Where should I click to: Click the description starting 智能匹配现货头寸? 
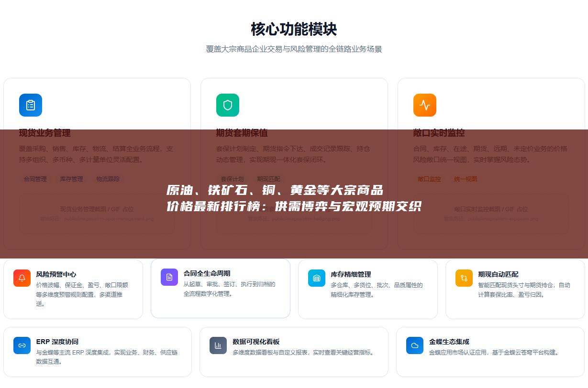tap(524, 290)
